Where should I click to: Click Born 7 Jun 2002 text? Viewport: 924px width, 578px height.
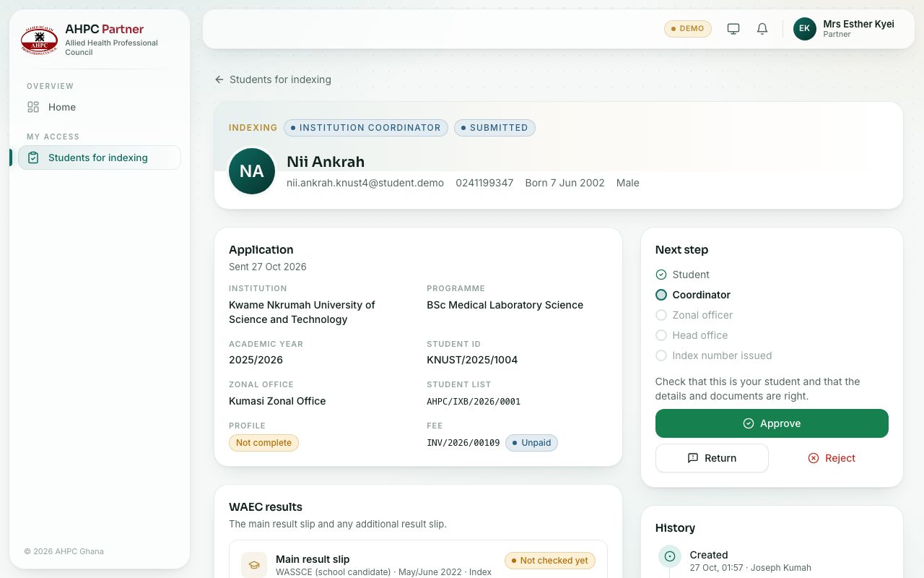565,183
